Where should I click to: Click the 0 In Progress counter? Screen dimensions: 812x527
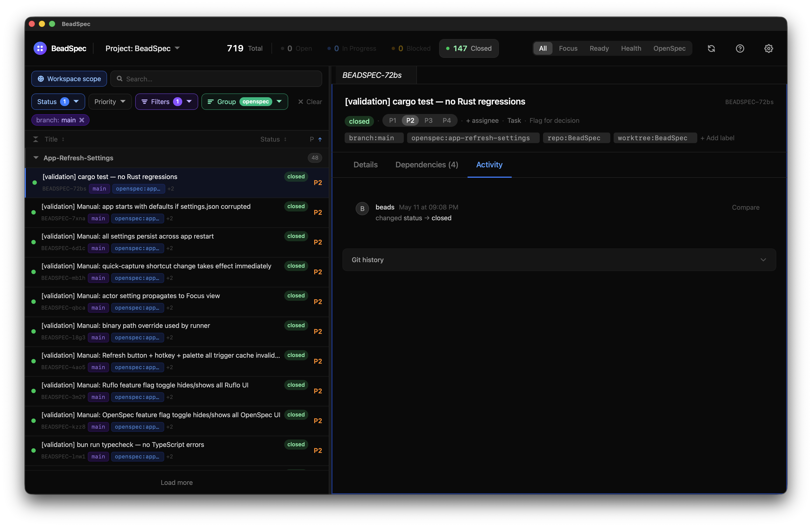tap(352, 49)
